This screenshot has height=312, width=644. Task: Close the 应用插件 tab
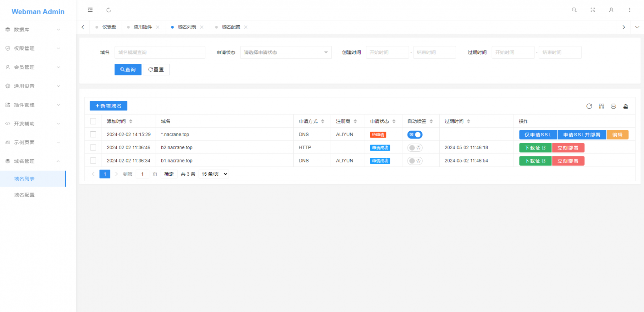158,27
